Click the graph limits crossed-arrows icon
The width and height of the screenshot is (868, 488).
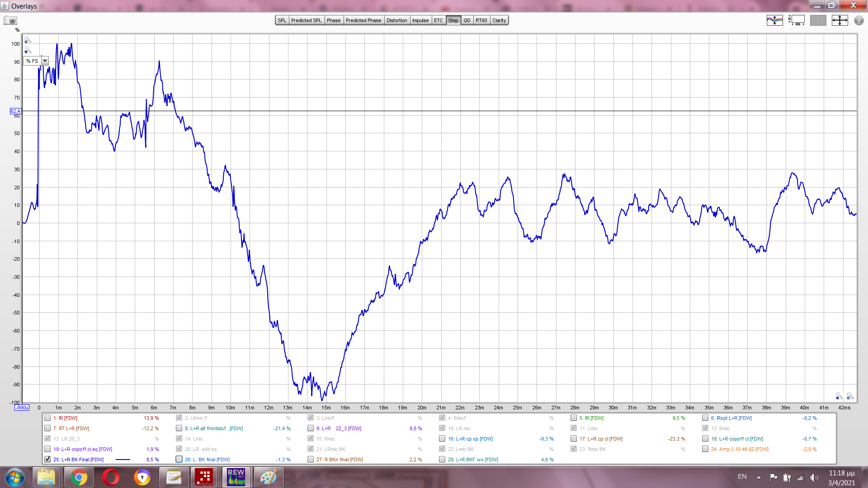(840, 20)
